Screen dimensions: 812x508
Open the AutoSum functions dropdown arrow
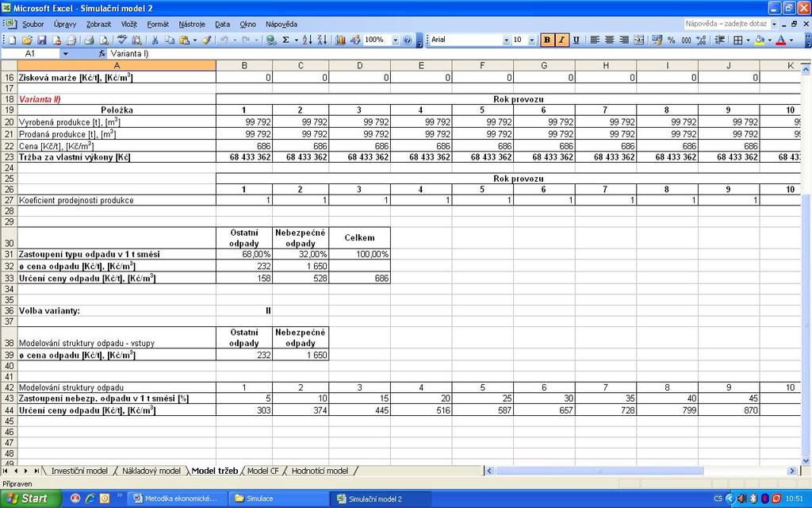(x=297, y=40)
